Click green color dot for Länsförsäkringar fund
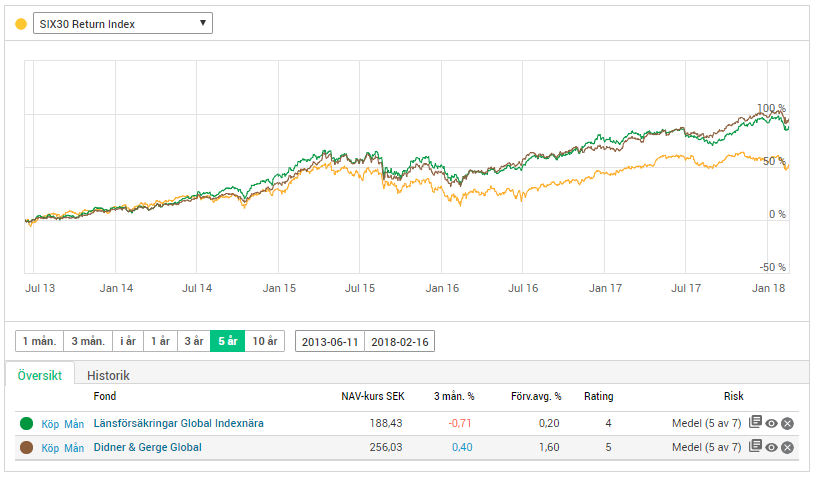Viewport: 816px width, 478px height. [27, 423]
